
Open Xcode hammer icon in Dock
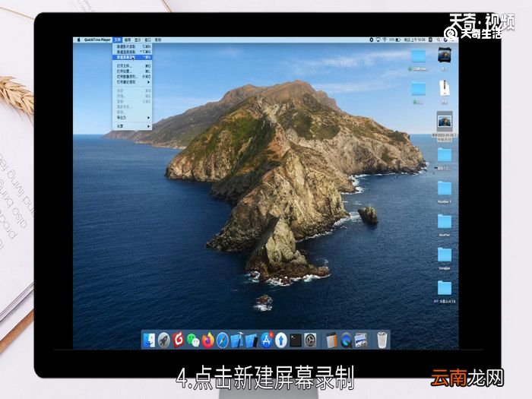(x=237, y=340)
